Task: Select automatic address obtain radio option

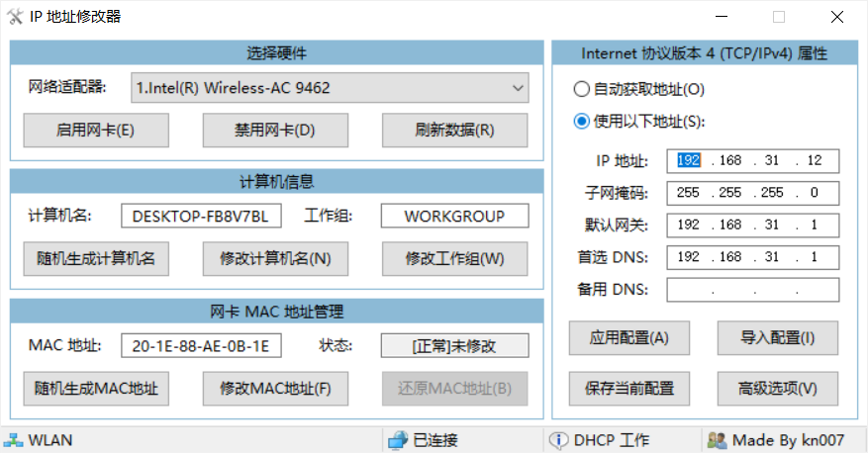Action: coord(582,89)
